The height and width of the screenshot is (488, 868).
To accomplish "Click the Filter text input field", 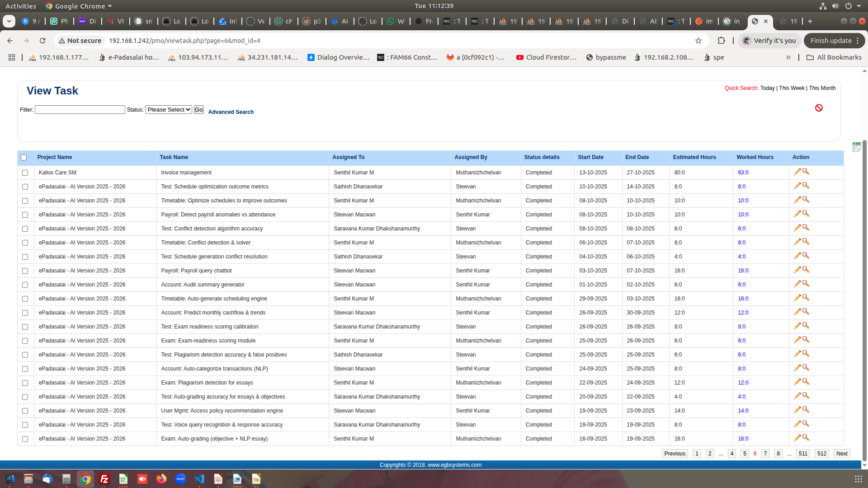I will tap(80, 110).
